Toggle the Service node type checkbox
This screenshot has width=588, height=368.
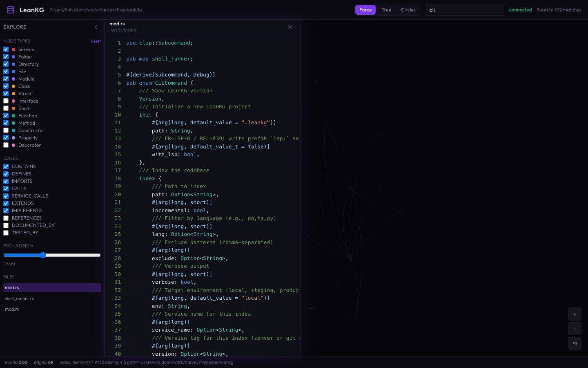6,49
